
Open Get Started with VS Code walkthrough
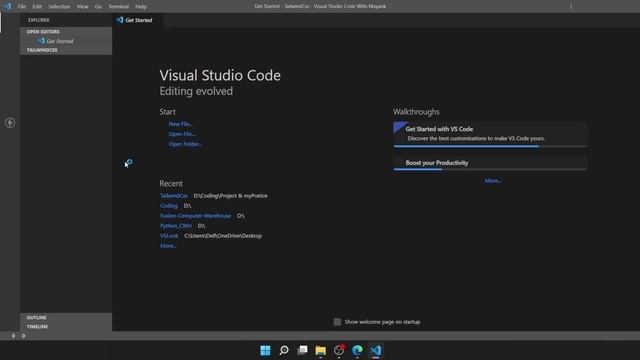490,134
